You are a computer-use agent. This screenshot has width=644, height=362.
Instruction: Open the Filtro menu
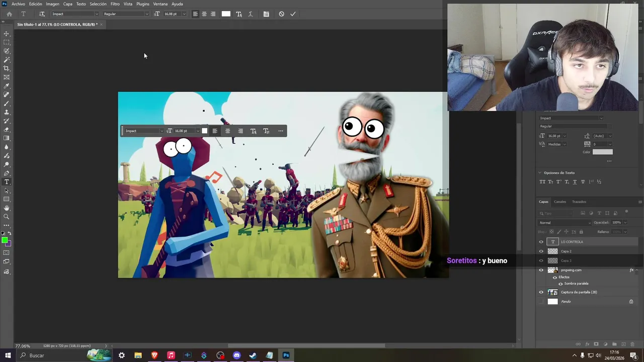pyautogui.click(x=115, y=4)
